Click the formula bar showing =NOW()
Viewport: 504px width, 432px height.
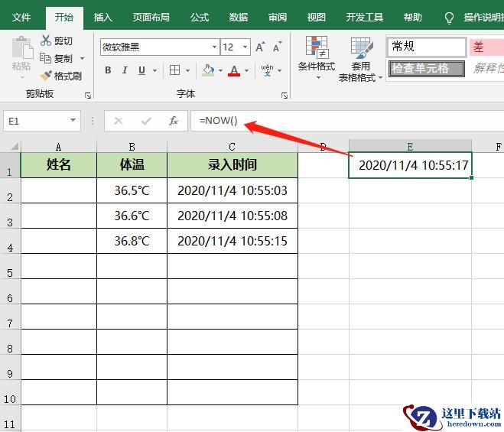coord(347,121)
